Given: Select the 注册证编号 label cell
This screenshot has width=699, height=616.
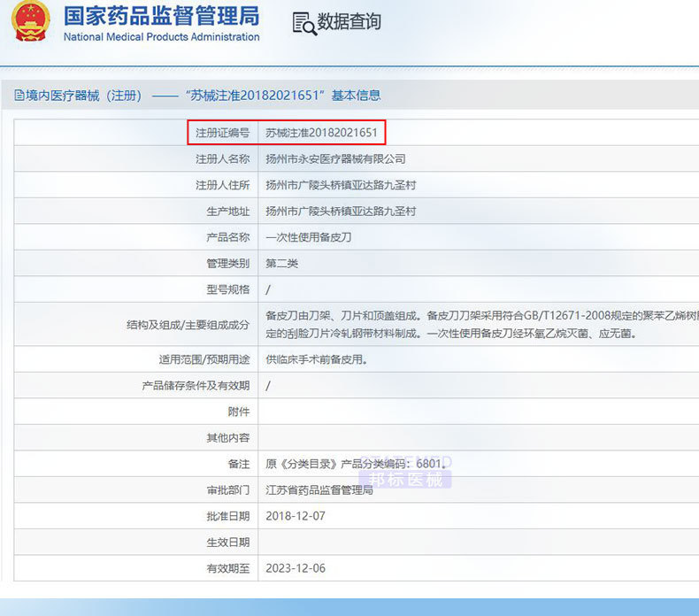Looking at the screenshot, I should (222, 133).
